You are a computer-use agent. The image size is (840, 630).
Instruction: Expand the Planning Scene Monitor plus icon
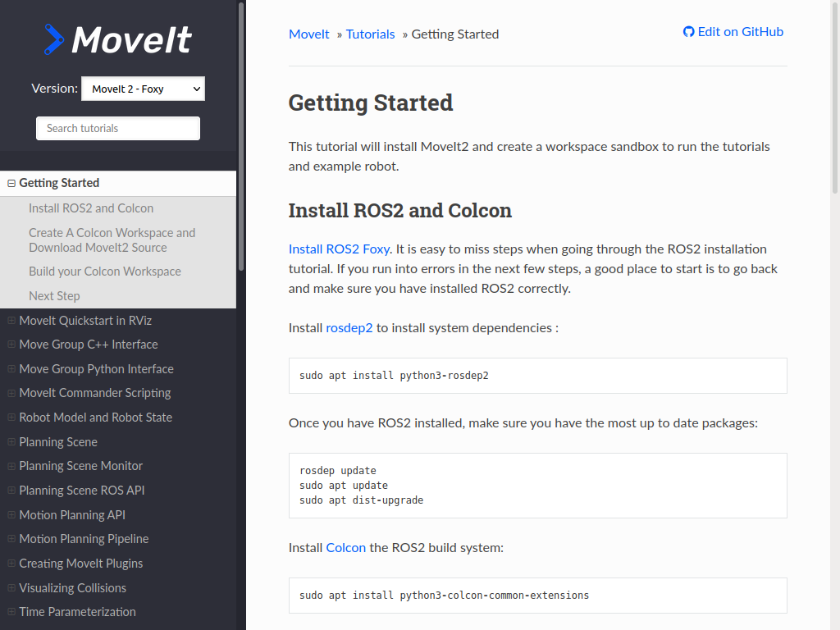(11, 467)
